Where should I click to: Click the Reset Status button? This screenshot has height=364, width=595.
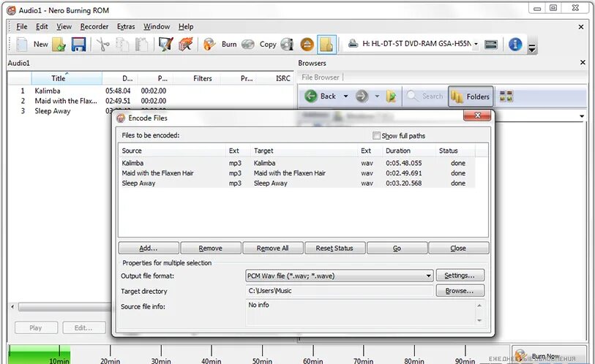coord(334,248)
